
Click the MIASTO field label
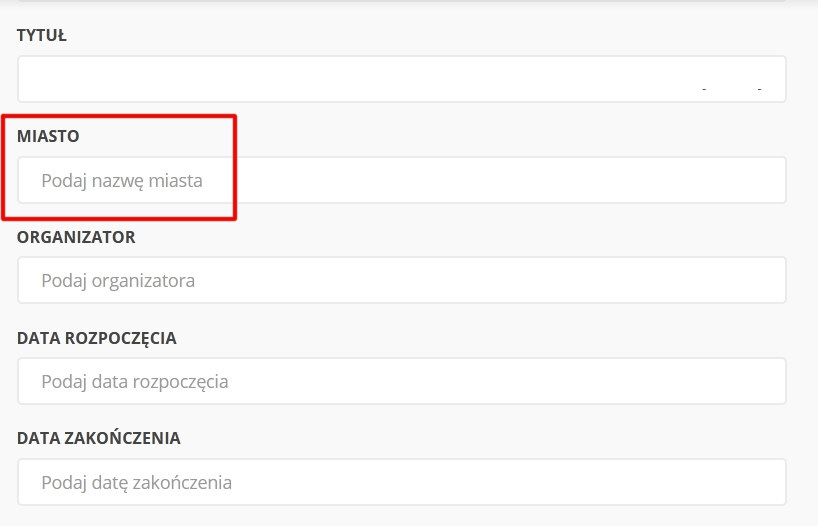[48, 135]
